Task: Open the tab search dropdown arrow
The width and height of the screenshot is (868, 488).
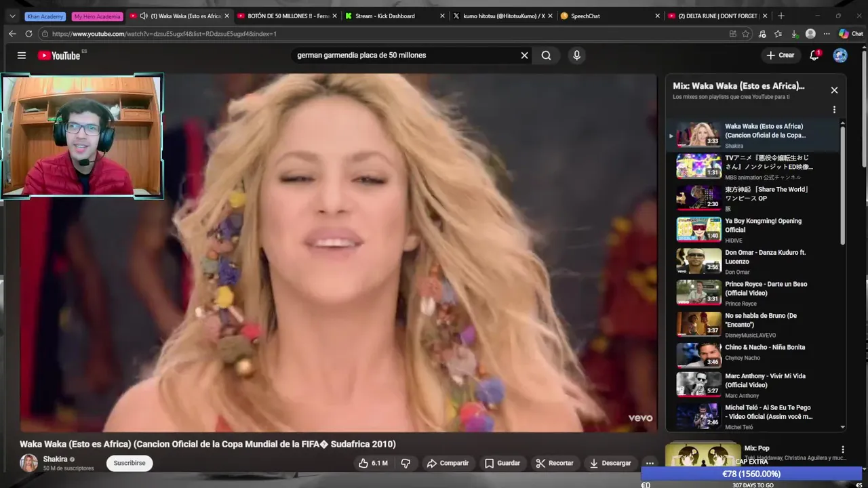Action: (12, 16)
